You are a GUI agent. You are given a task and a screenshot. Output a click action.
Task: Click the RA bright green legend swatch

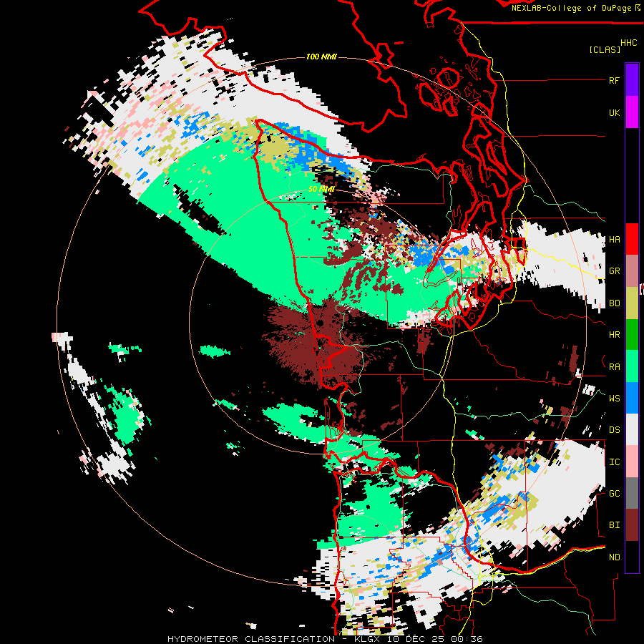pyautogui.click(x=632, y=366)
